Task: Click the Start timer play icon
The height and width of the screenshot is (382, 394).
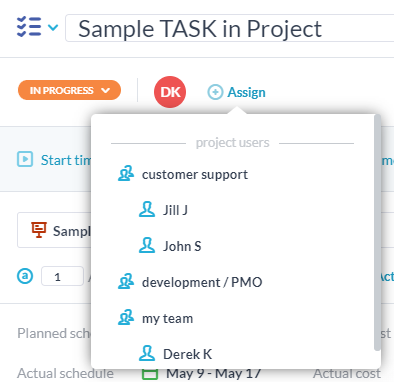Action: [25, 159]
